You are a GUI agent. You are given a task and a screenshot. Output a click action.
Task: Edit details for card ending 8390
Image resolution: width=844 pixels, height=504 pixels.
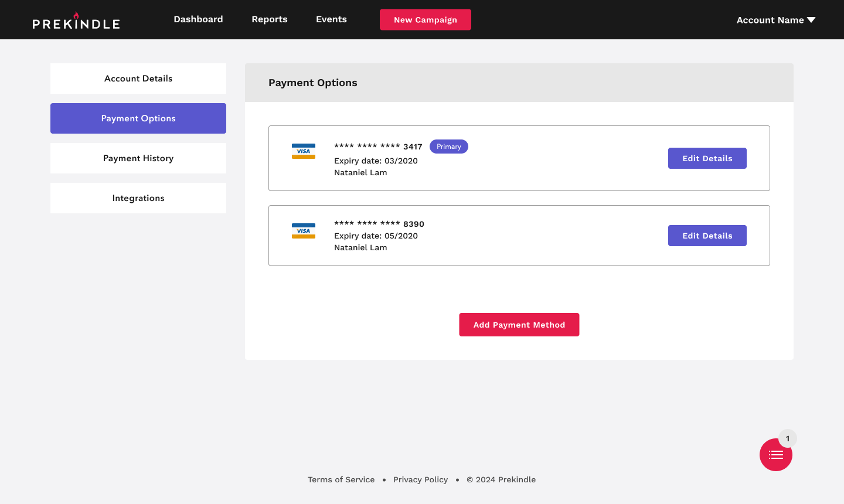pyautogui.click(x=707, y=236)
